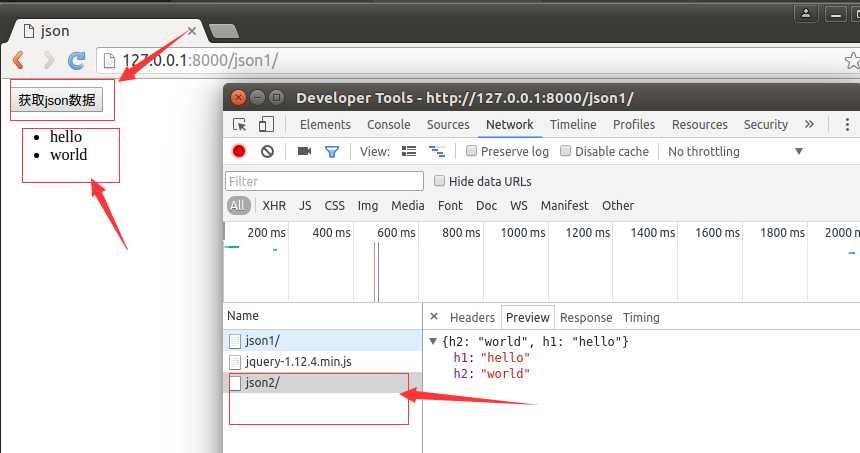The height and width of the screenshot is (453, 860).
Task: Click the 获取json数据 button
Action: point(57,100)
